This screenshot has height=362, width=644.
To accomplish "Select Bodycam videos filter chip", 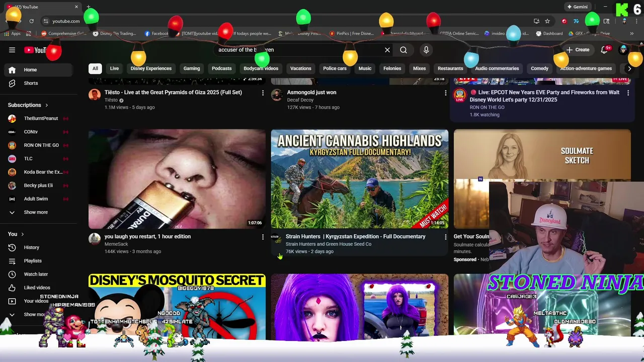I will point(261,68).
